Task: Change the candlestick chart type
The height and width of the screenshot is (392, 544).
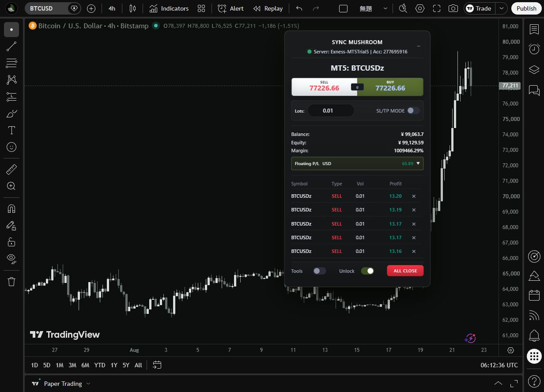Action: point(132,8)
